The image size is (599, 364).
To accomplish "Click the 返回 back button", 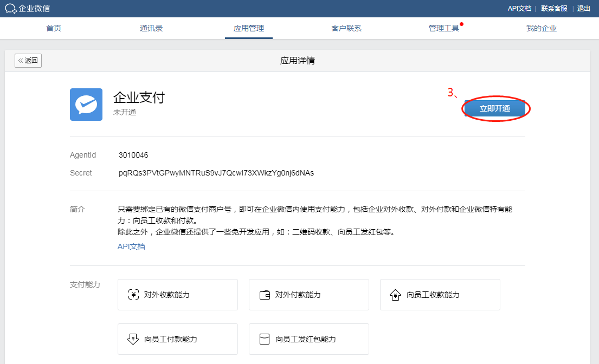I will coord(28,60).
